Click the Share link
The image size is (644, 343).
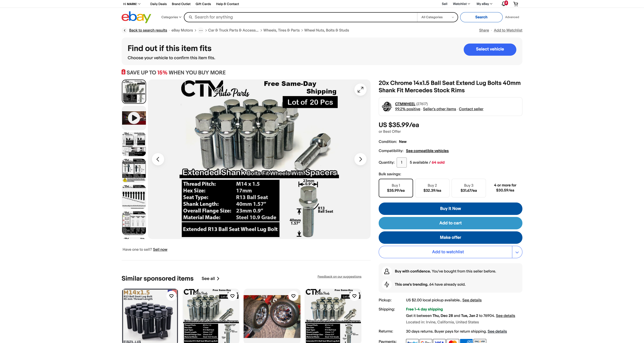point(484,30)
